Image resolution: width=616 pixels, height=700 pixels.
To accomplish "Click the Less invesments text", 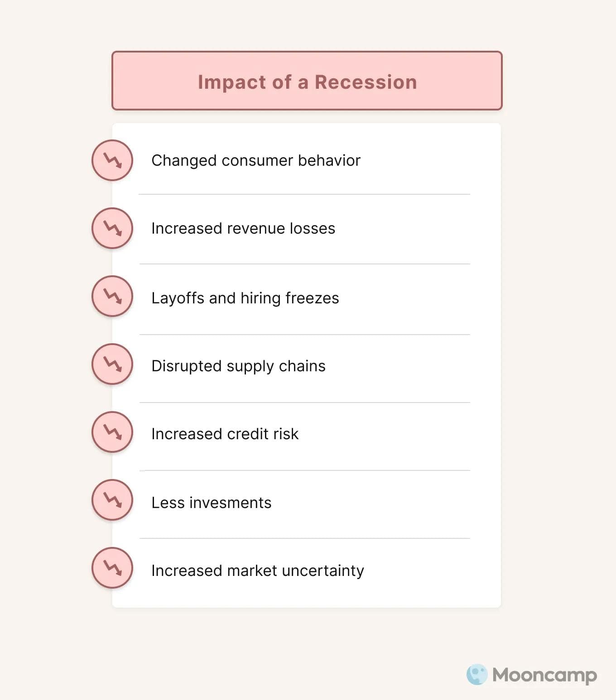I will [212, 503].
